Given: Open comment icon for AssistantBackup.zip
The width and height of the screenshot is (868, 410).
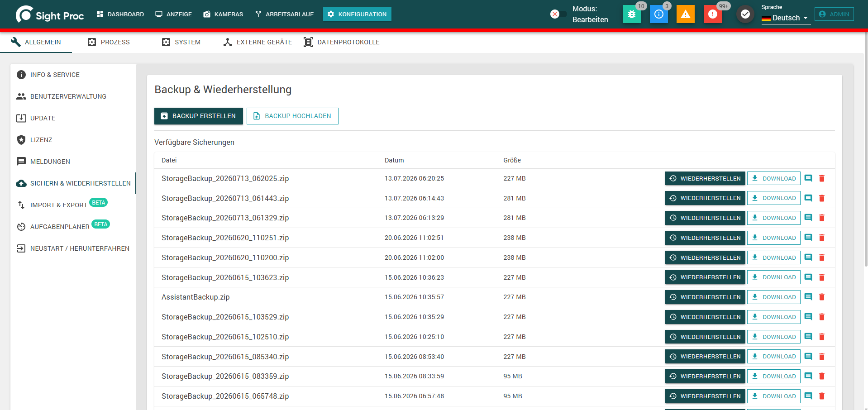Looking at the screenshot, I should click(808, 297).
